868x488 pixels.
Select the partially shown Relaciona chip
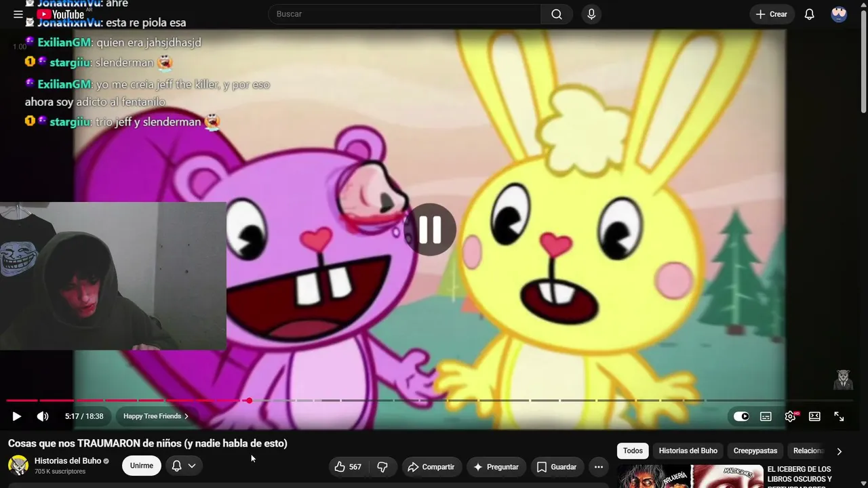click(x=808, y=451)
